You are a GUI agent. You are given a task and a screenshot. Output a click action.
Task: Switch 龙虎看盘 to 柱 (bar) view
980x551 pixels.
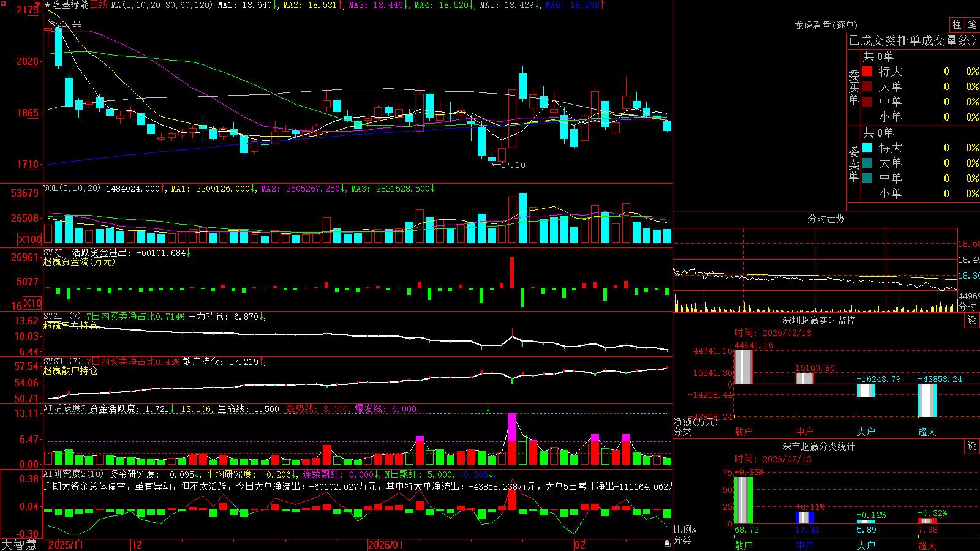pyautogui.click(x=957, y=24)
